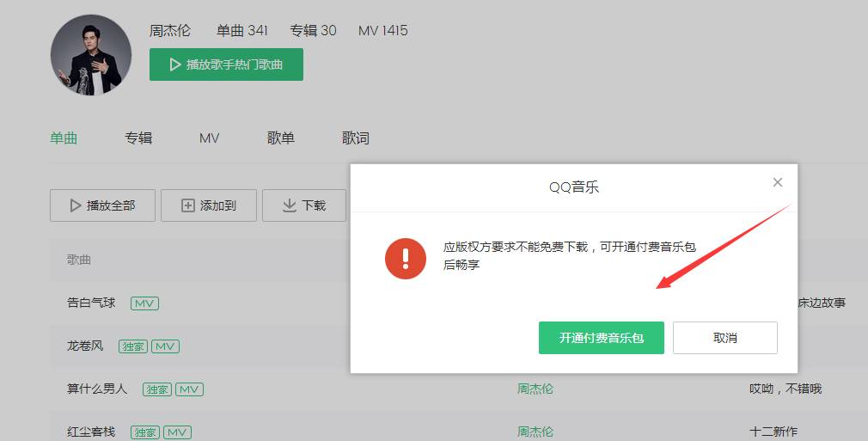This screenshot has height=441, width=868.
Task: Open 周杰伦 artist link in 红尘客栈 row
Action: (535, 432)
